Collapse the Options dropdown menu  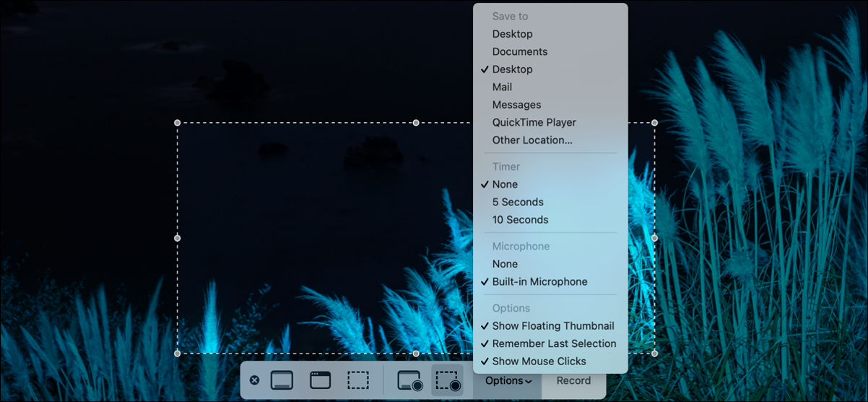[508, 381]
